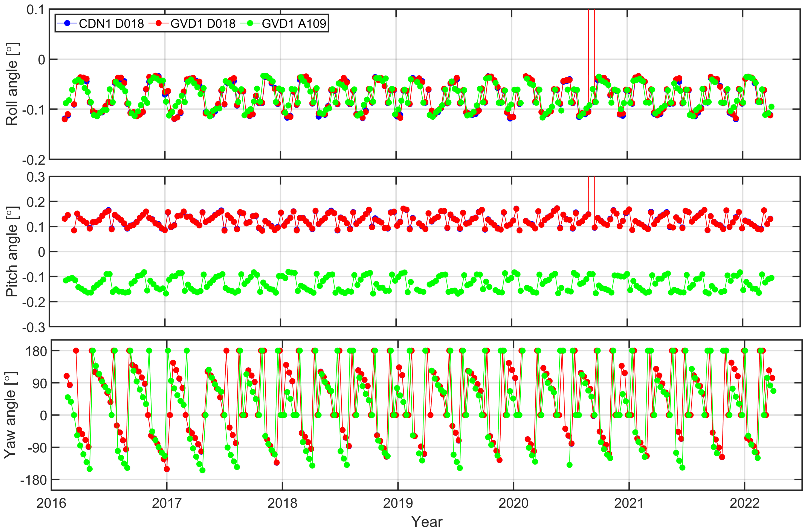Click the blue CDN1 legend marker
This screenshot has width=808, height=532.
tap(67, 23)
